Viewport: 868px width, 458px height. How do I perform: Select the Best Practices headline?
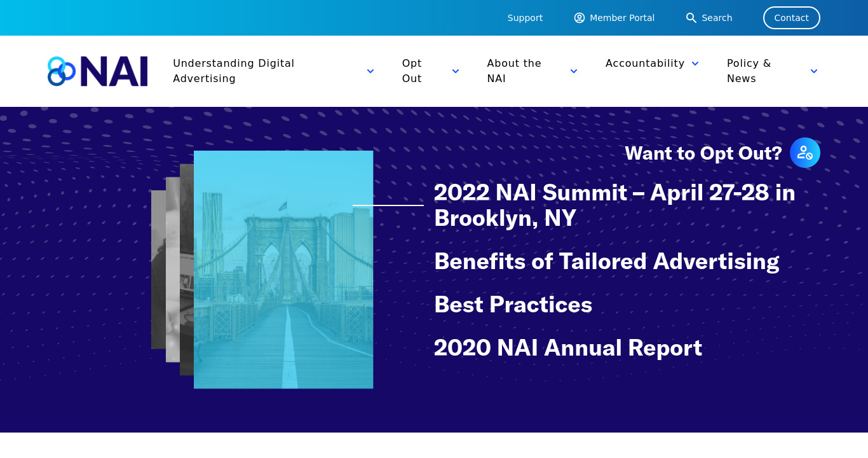coord(513,305)
